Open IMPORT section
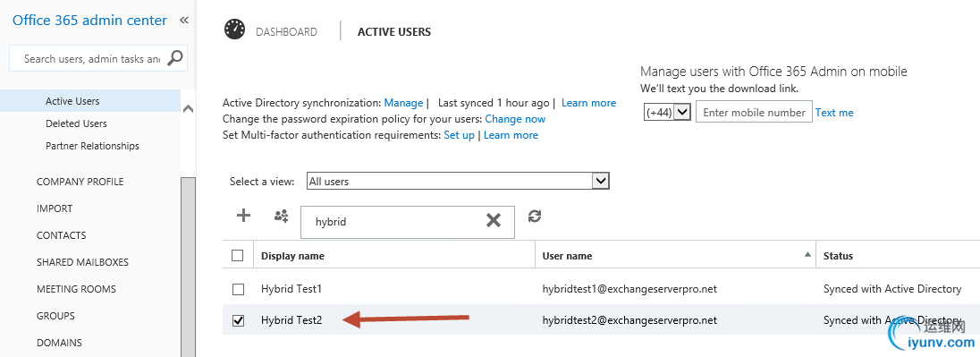This screenshot has height=357, width=980. tap(55, 208)
